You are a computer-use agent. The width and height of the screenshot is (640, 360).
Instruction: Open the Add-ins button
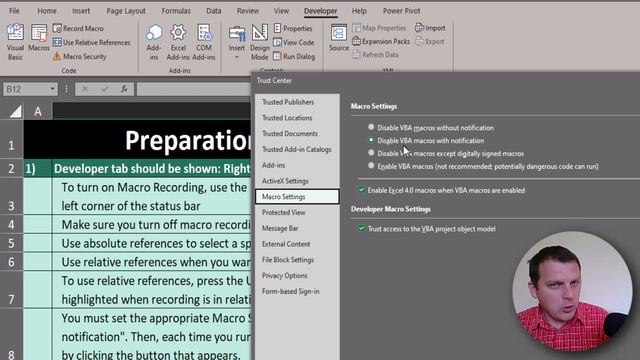(154, 42)
